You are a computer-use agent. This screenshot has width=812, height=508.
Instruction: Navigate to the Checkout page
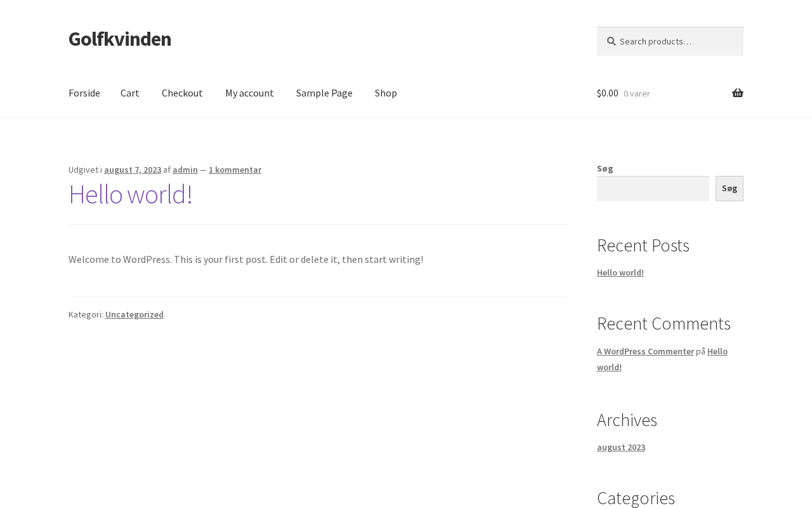click(x=182, y=93)
